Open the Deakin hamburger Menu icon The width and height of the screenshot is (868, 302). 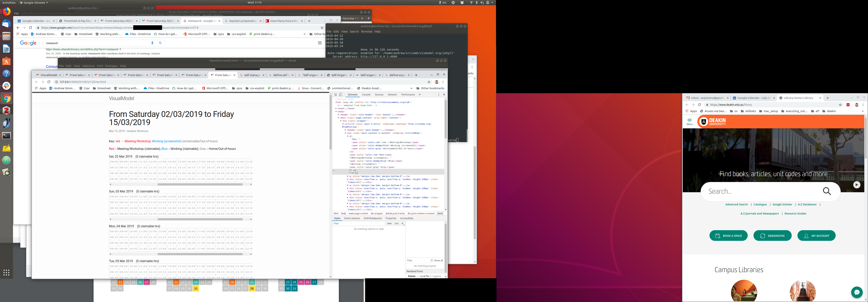(689, 120)
